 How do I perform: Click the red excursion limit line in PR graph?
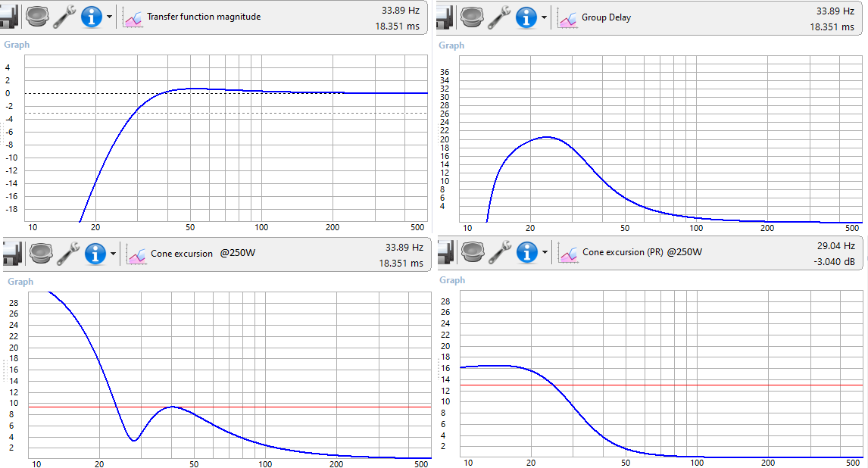[661, 385]
